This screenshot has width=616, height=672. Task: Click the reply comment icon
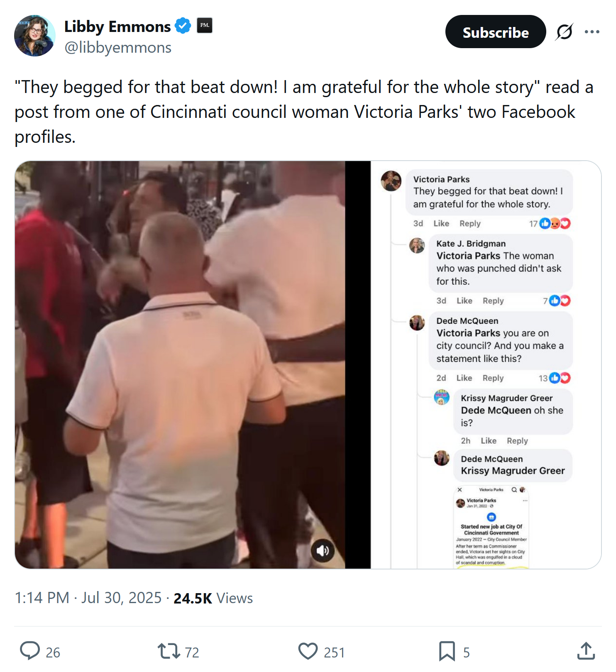(x=30, y=651)
